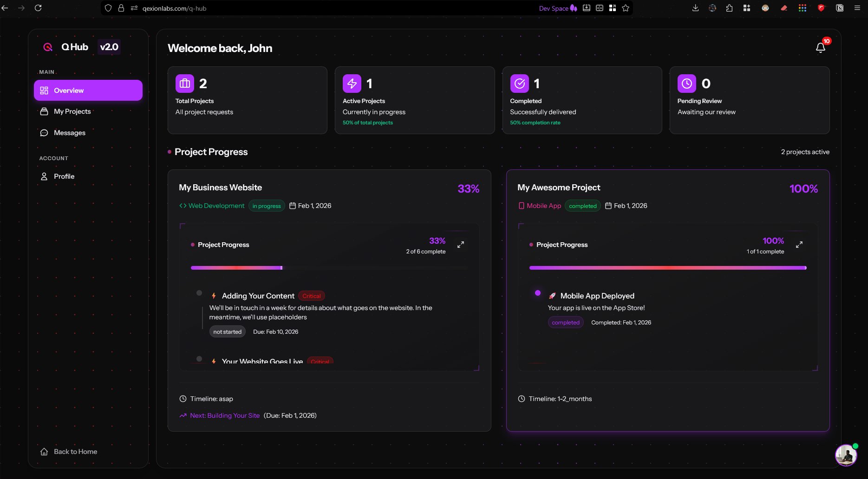Check the Your Website Goes Live milestone circle
The image size is (868, 479).
click(199, 358)
